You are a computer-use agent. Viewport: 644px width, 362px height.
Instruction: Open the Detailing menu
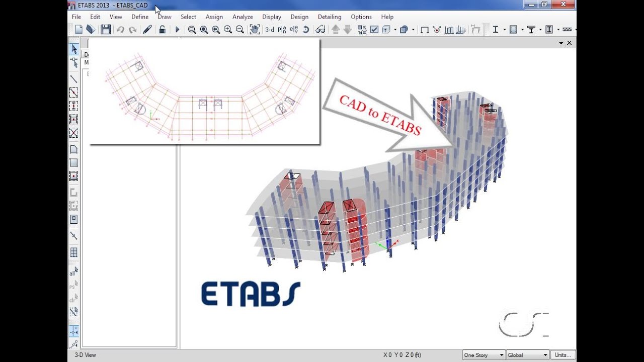pos(330,17)
